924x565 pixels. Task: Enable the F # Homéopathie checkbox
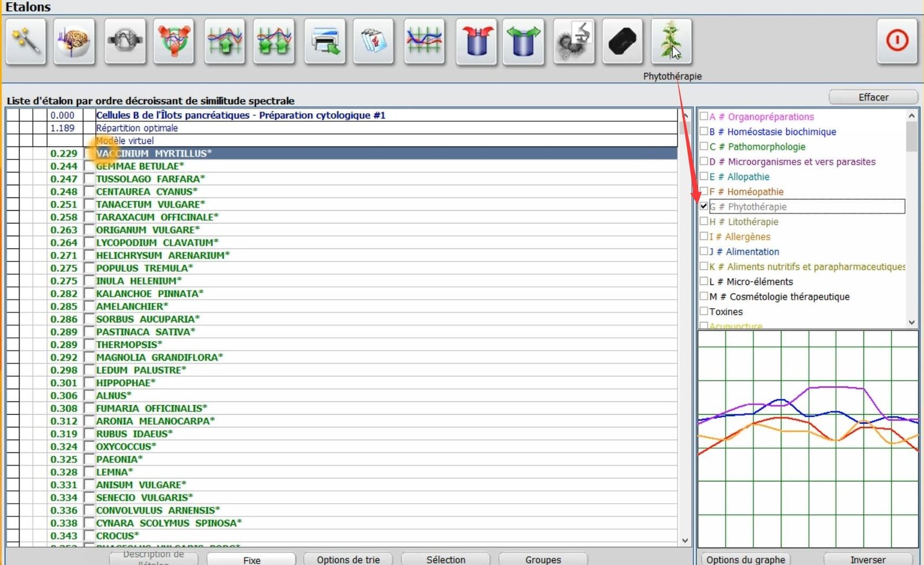[x=703, y=191]
